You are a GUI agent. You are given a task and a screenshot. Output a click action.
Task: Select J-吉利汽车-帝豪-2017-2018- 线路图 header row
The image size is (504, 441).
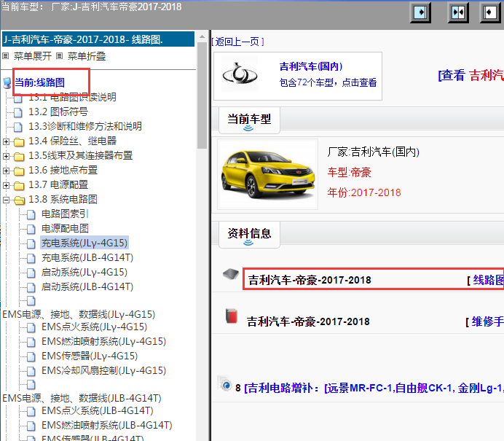pos(98,39)
